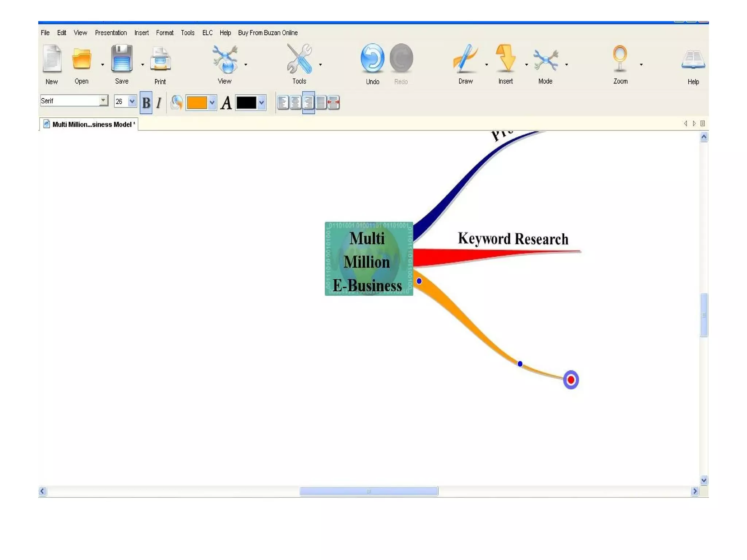Open the Presentation menu
This screenshot has height=560, width=747.
[111, 33]
